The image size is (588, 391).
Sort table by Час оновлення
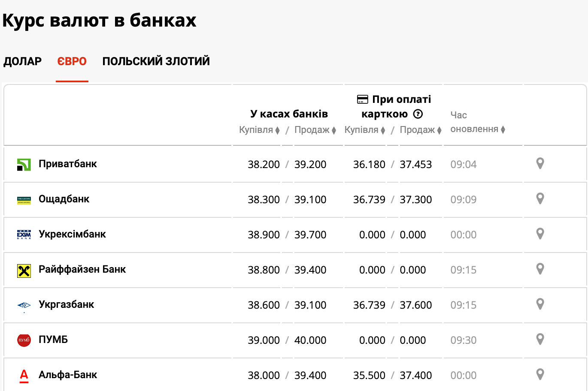click(x=477, y=129)
